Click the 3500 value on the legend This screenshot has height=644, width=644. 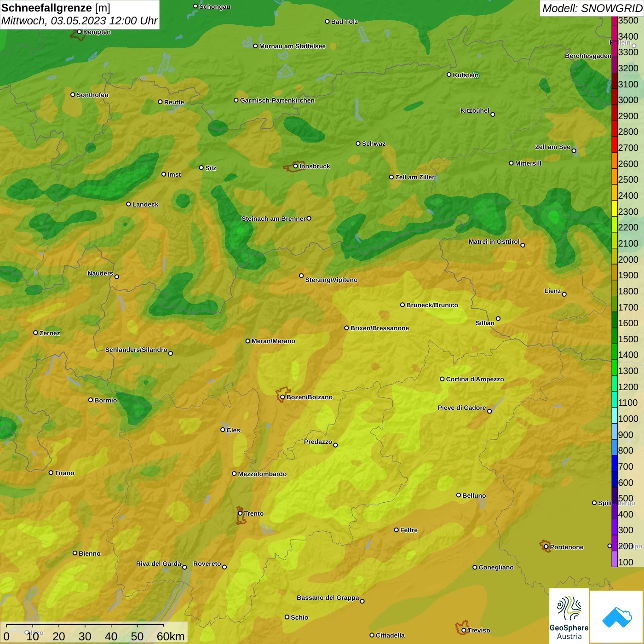pyautogui.click(x=628, y=21)
